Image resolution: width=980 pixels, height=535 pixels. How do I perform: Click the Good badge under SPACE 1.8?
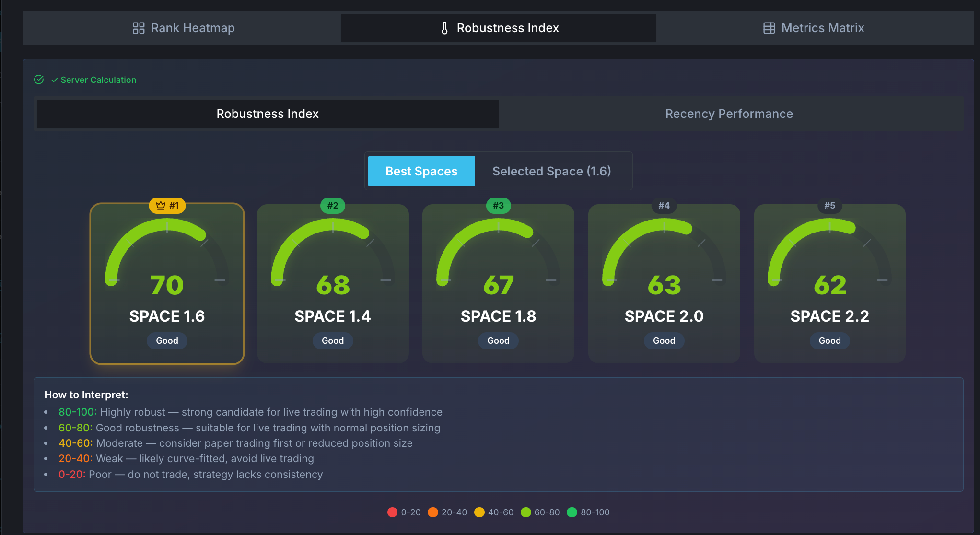coord(499,341)
